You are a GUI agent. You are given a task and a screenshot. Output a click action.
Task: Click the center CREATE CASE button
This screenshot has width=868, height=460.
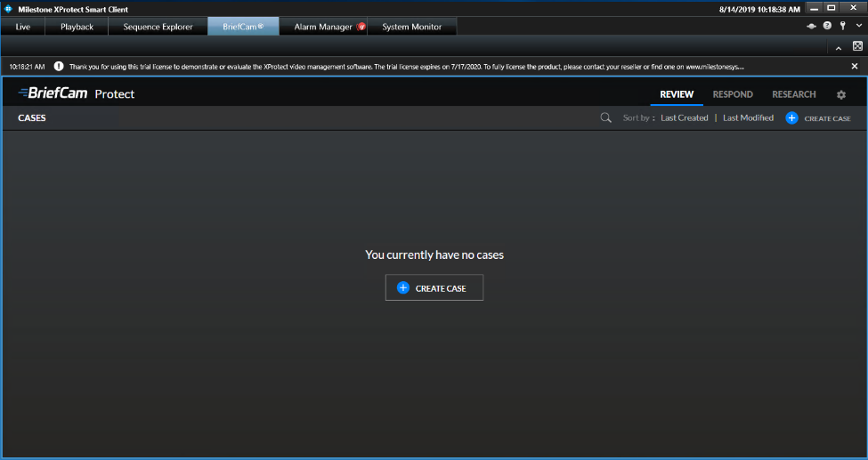[434, 288]
